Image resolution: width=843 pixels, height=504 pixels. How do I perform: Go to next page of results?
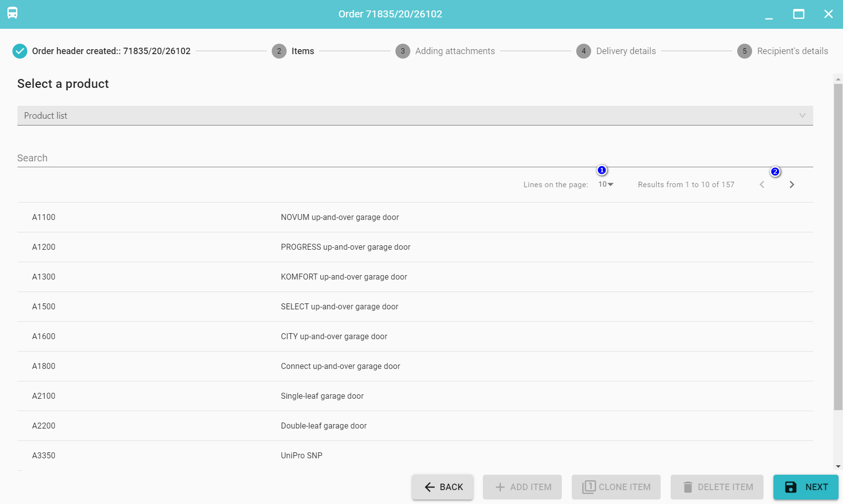coord(791,185)
